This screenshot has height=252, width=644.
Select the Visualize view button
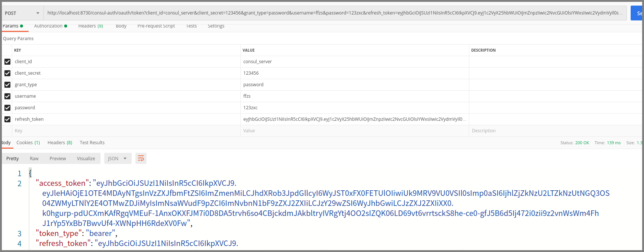click(86, 158)
